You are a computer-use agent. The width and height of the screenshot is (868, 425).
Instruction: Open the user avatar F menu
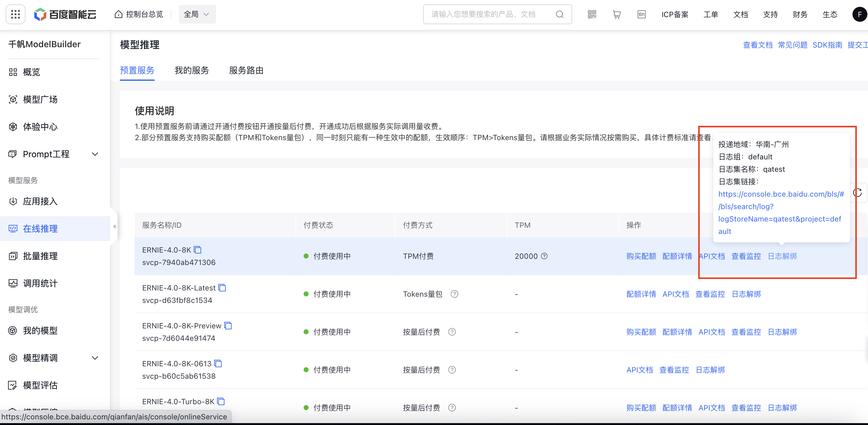point(860,15)
